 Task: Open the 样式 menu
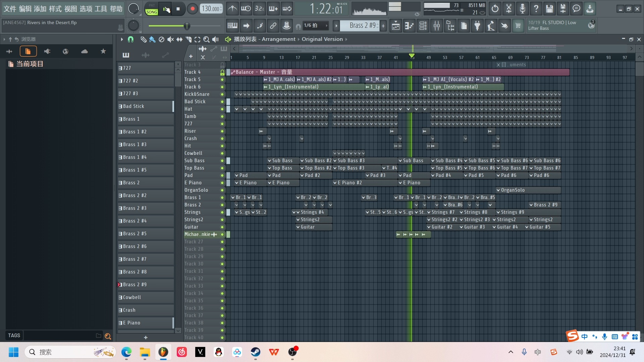click(x=55, y=9)
